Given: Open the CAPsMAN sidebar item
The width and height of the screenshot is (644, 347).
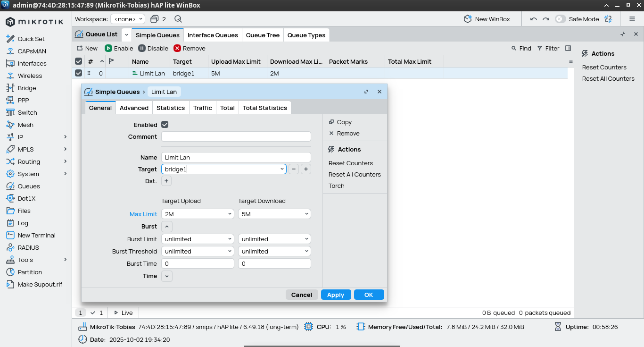Looking at the screenshot, I should (32, 51).
